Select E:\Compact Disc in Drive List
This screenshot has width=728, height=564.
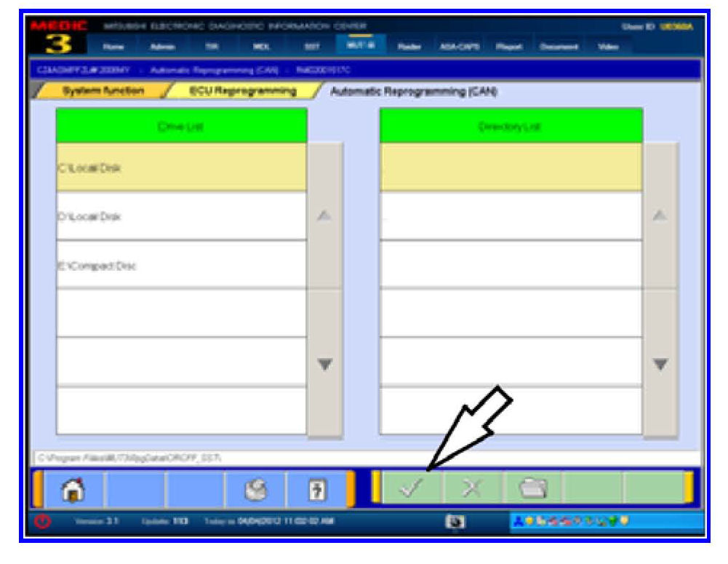click(x=181, y=265)
